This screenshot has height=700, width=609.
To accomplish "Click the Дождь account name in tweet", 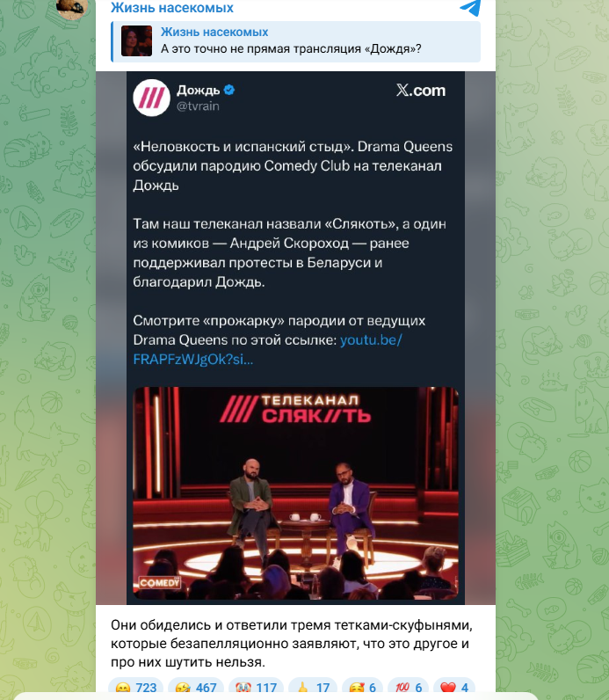I will coord(198,91).
